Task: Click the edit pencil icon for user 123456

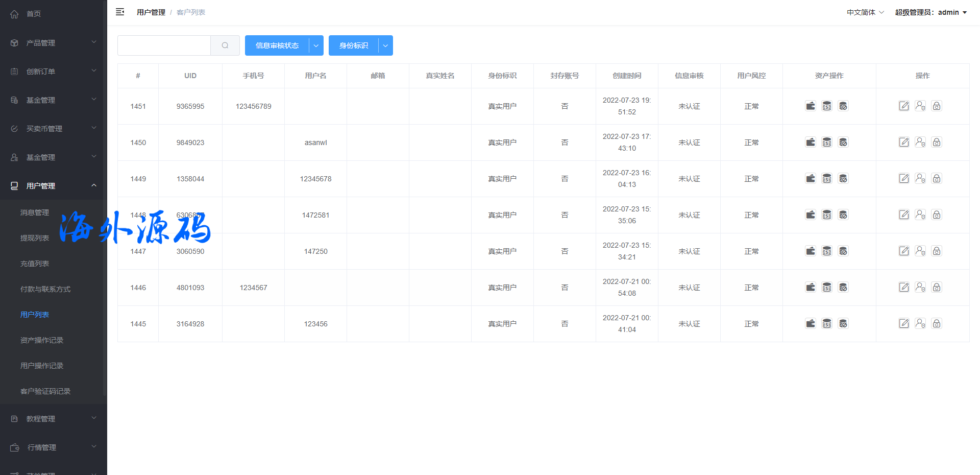Action: pos(904,324)
